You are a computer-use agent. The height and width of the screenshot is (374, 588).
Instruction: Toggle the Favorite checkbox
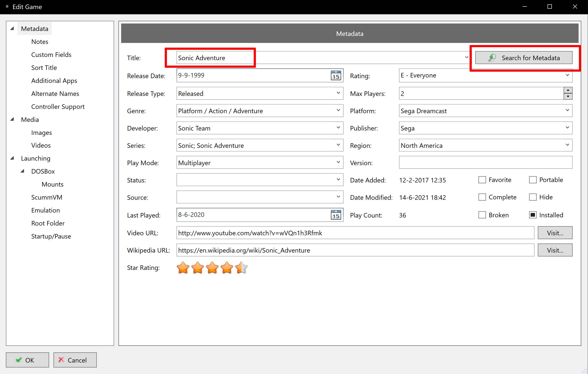[x=482, y=180]
